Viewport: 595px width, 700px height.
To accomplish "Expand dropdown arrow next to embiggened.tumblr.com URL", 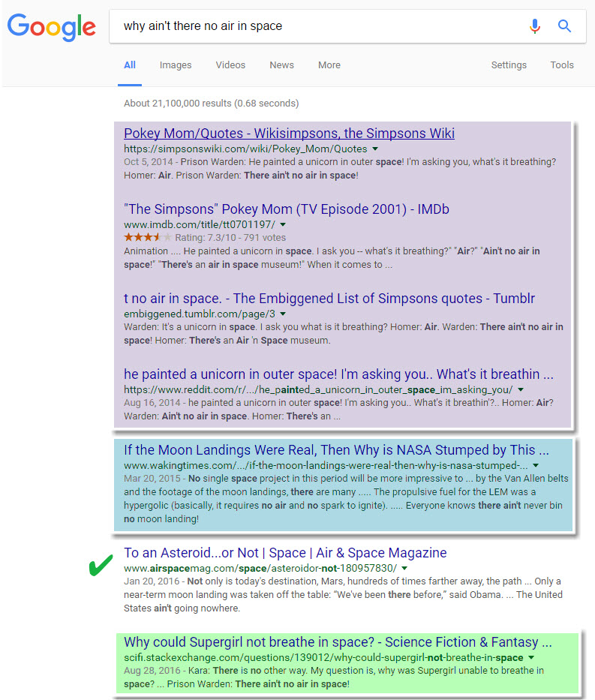I will (x=283, y=314).
